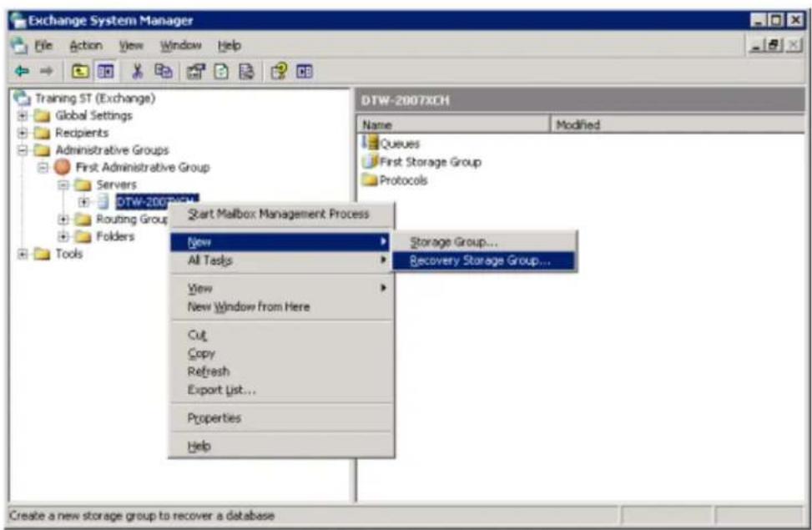
Task: Select Protocols text in the list
Action: pos(403,180)
